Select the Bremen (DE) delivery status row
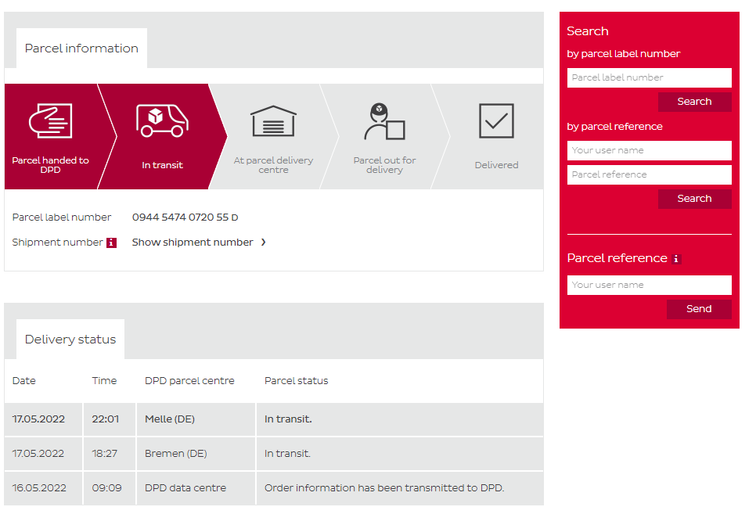The width and height of the screenshot is (756, 532). pyautogui.click(x=274, y=454)
